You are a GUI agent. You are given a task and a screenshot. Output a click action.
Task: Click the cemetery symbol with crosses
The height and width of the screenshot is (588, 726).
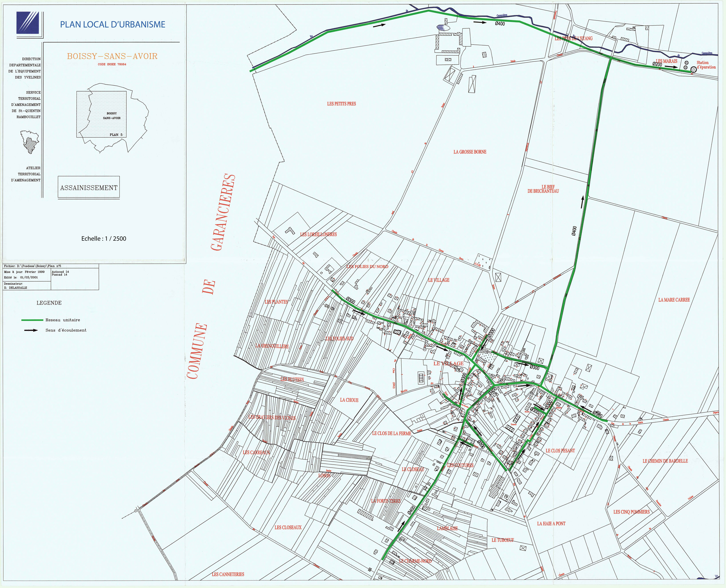[484, 261]
